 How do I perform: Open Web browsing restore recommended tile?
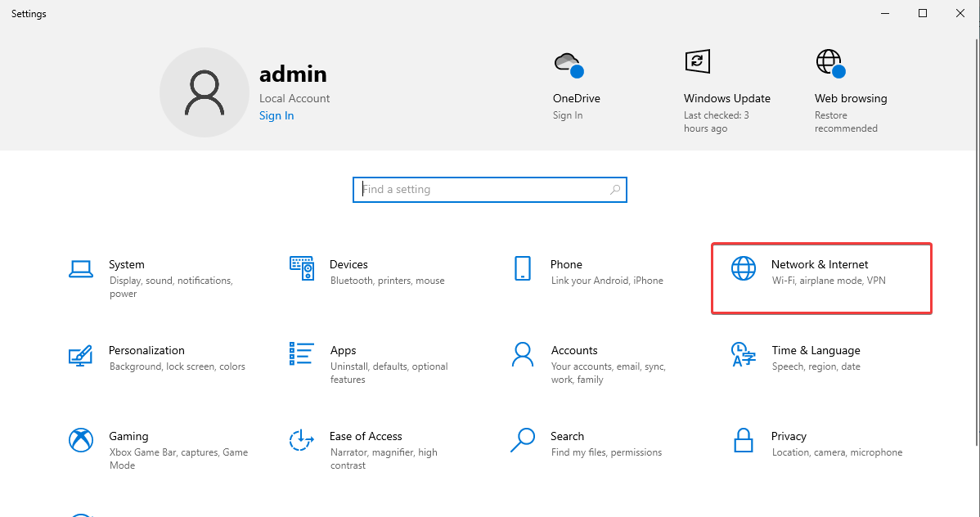(x=850, y=90)
